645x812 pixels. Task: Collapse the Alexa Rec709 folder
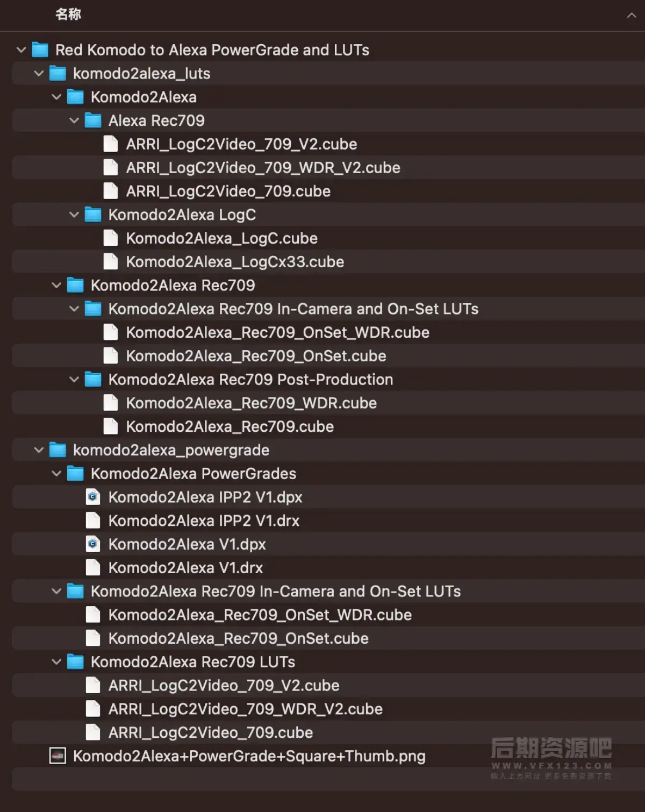point(74,120)
